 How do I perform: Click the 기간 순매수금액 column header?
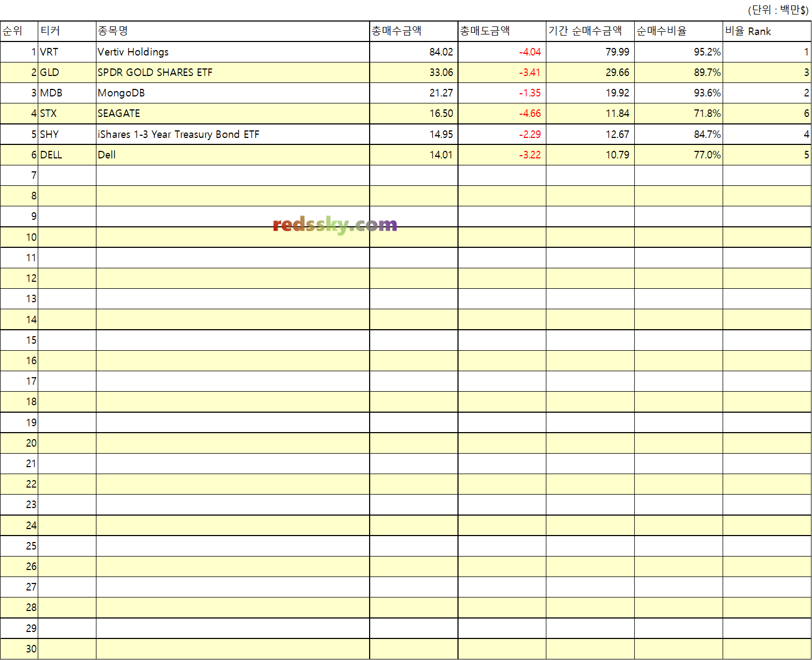(591, 31)
